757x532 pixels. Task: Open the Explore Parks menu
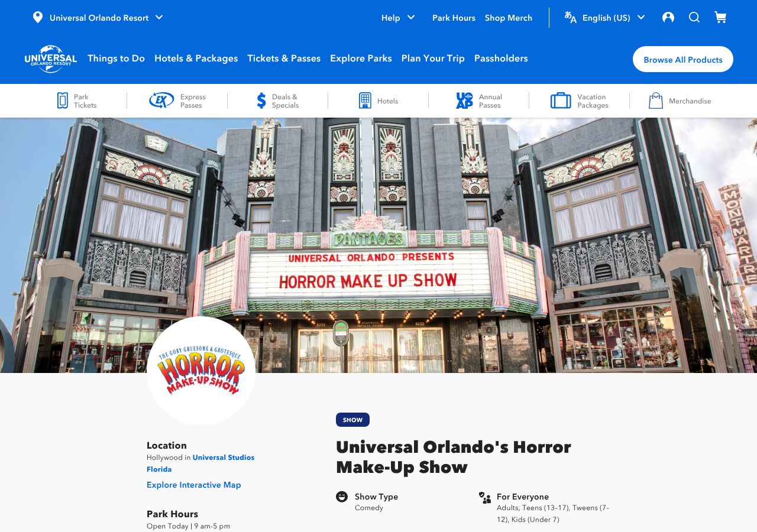(x=361, y=59)
